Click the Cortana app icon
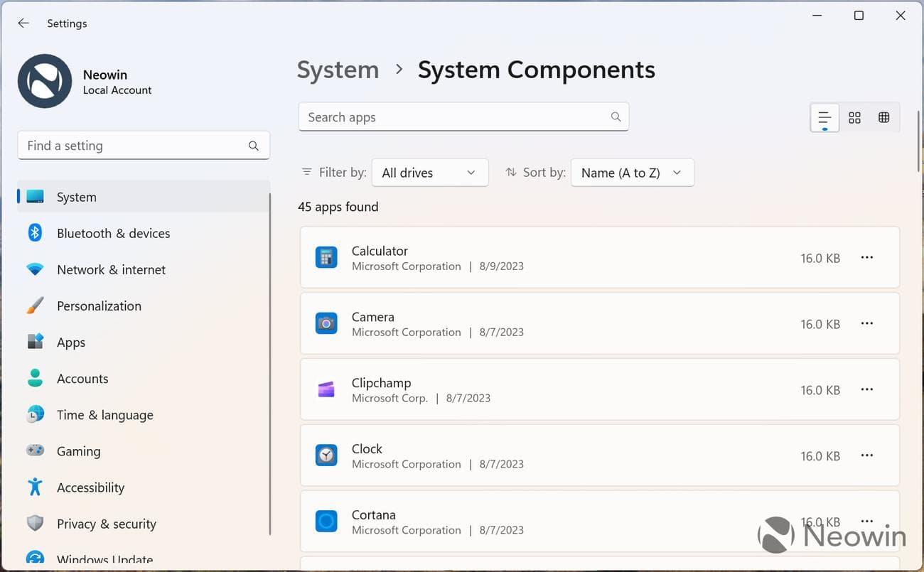This screenshot has height=572, width=924. 326,522
